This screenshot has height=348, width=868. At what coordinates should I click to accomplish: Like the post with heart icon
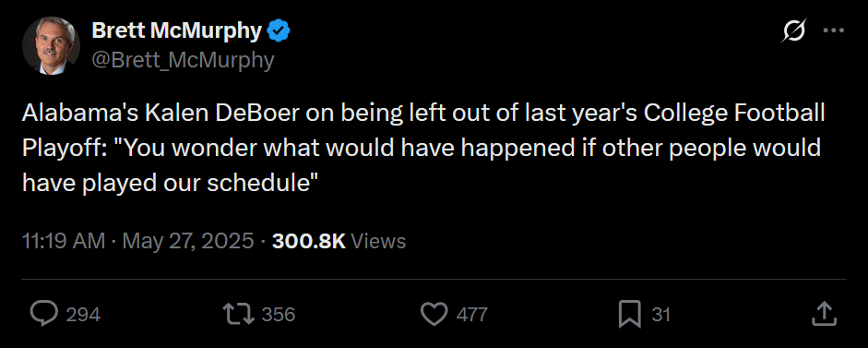click(x=434, y=314)
